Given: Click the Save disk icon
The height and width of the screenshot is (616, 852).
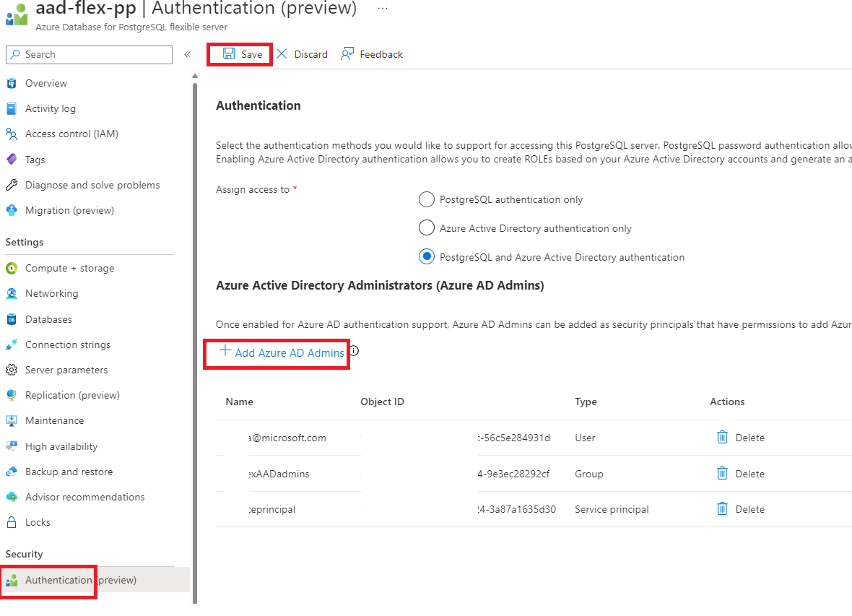Looking at the screenshot, I should click(x=229, y=54).
